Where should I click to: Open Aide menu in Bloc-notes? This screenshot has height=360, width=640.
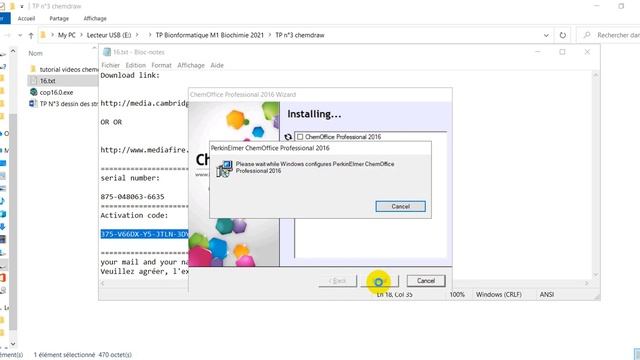point(217,65)
